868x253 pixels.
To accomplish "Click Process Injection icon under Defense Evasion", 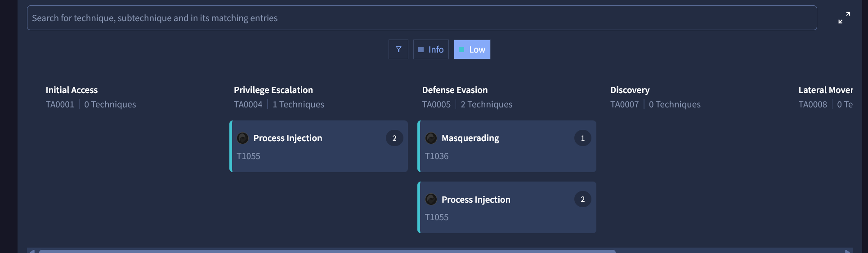I will click(x=431, y=199).
